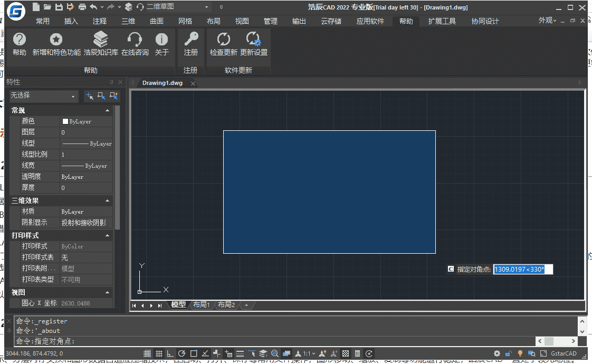This screenshot has width=592, height=364.
Task: Toggle polar tracking in status bar
Action: pos(182,353)
